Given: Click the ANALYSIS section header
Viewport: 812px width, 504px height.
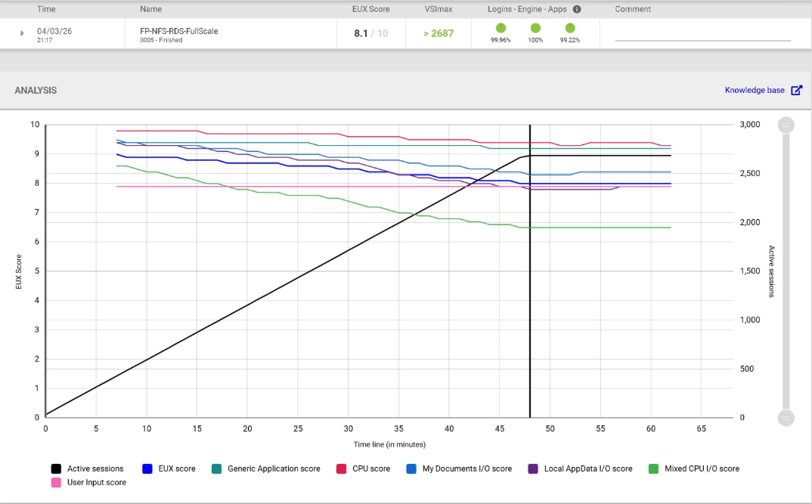Looking at the screenshot, I should tap(36, 90).
